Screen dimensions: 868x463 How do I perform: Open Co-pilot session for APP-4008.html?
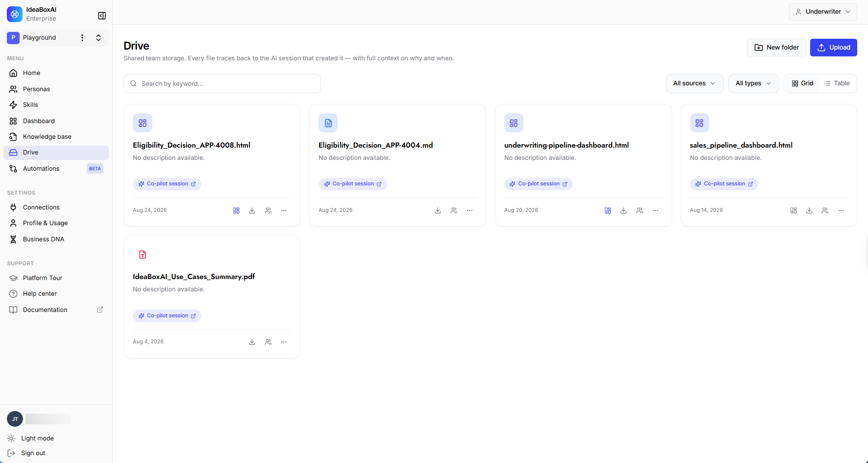coord(167,184)
